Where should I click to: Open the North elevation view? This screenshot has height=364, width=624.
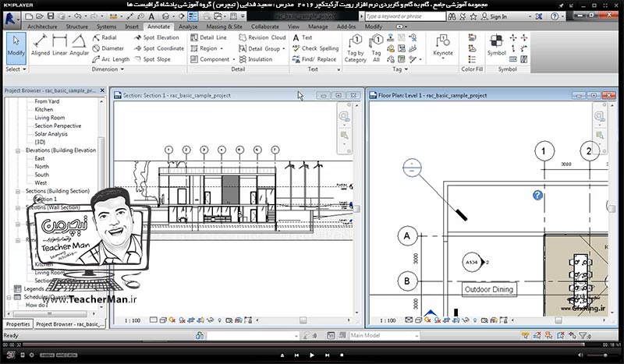click(41, 167)
